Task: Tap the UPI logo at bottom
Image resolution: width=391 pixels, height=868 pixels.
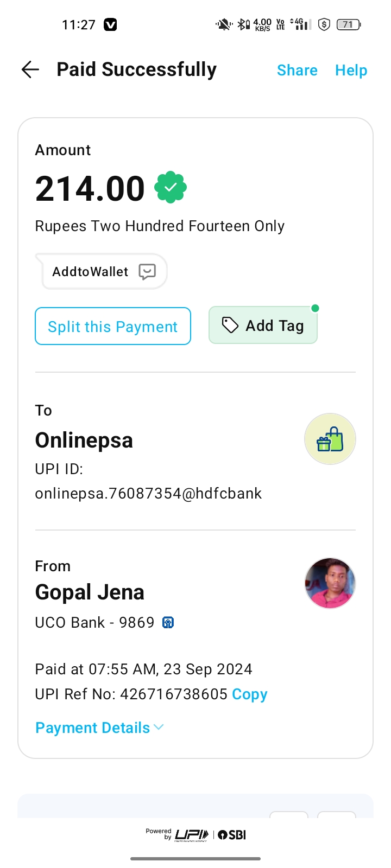Action: (x=192, y=835)
